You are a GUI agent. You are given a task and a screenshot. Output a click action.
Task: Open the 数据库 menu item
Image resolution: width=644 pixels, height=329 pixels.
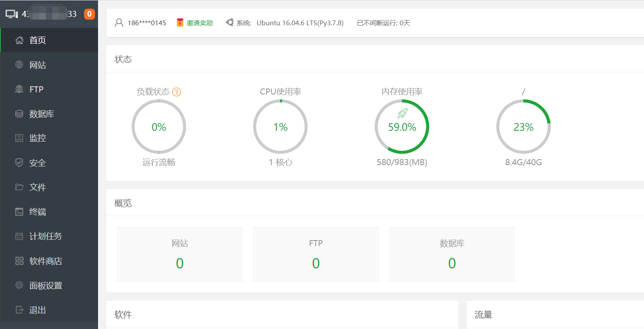click(x=49, y=114)
